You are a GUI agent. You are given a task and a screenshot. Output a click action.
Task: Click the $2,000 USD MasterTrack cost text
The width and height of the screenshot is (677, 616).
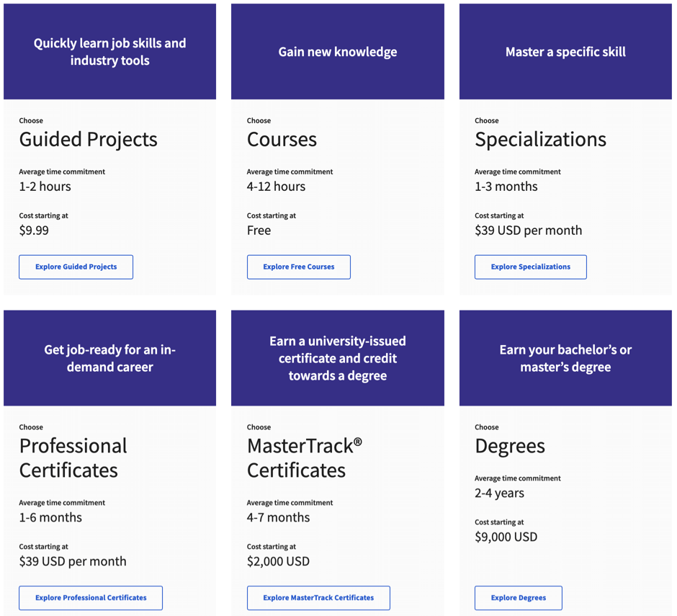point(278,561)
